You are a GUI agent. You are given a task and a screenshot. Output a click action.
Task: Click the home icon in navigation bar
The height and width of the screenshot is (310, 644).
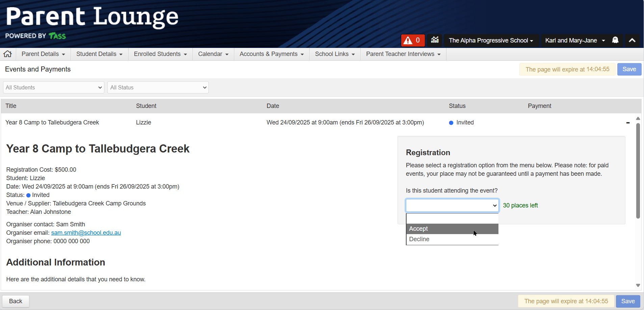point(7,54)
